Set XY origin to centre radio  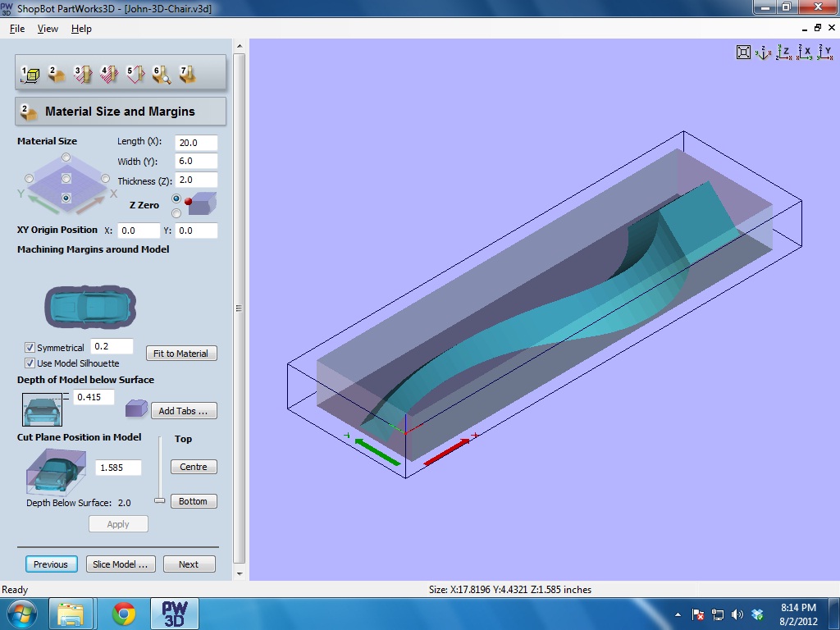pos(66,178)
